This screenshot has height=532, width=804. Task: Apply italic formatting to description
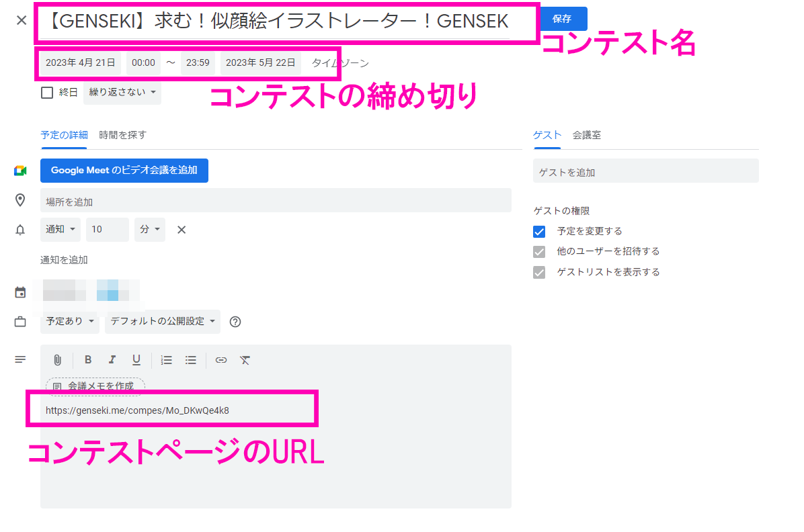coord(112,360)
